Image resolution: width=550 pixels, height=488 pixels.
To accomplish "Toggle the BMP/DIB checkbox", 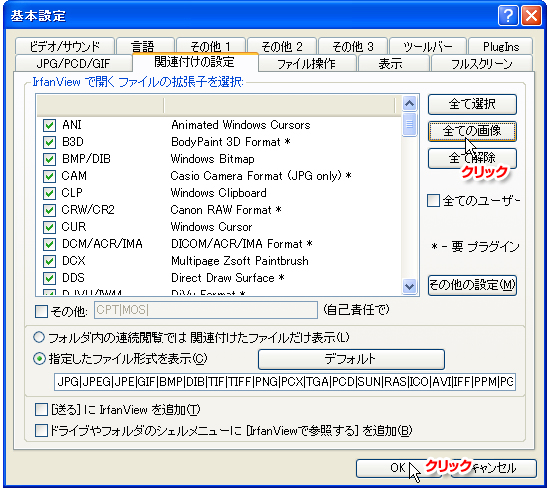I will [x=49, y=159].
